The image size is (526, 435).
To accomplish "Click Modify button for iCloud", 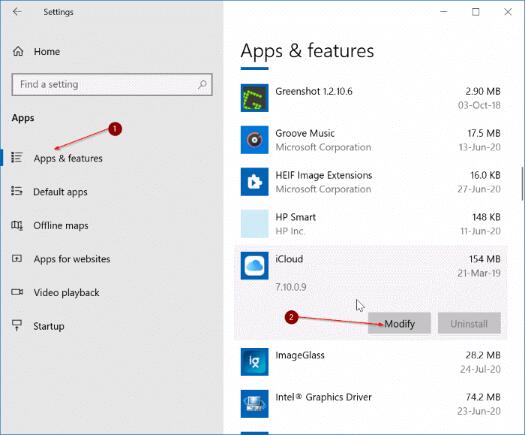I will (399, 323).
